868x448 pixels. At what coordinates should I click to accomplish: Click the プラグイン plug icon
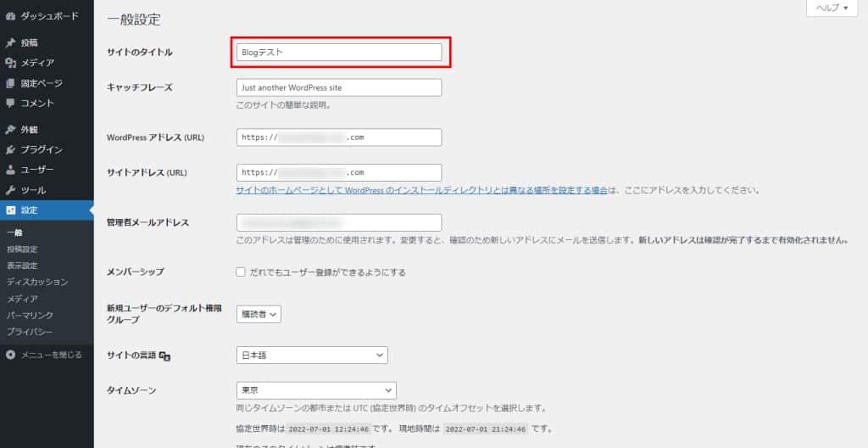[10, 150]
